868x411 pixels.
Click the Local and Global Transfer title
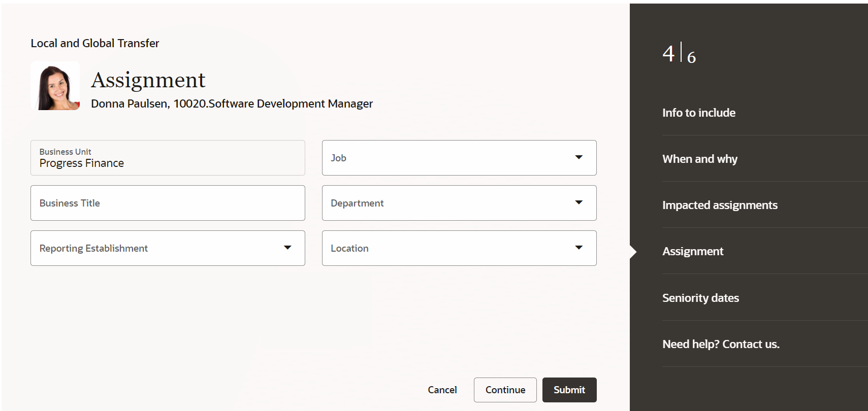pos(95,43)
